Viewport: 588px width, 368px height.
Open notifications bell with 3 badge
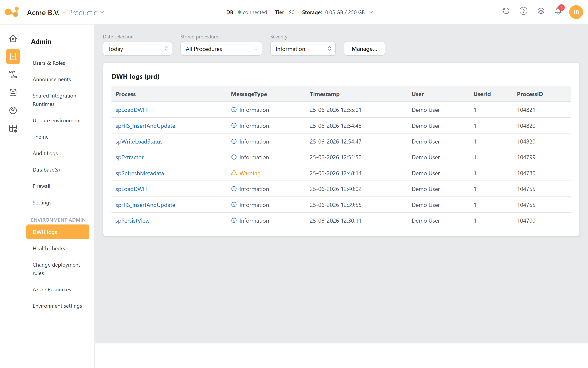(558, 11)
